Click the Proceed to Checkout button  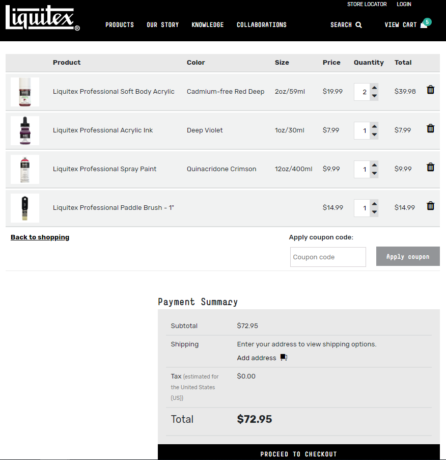(299, 452)
